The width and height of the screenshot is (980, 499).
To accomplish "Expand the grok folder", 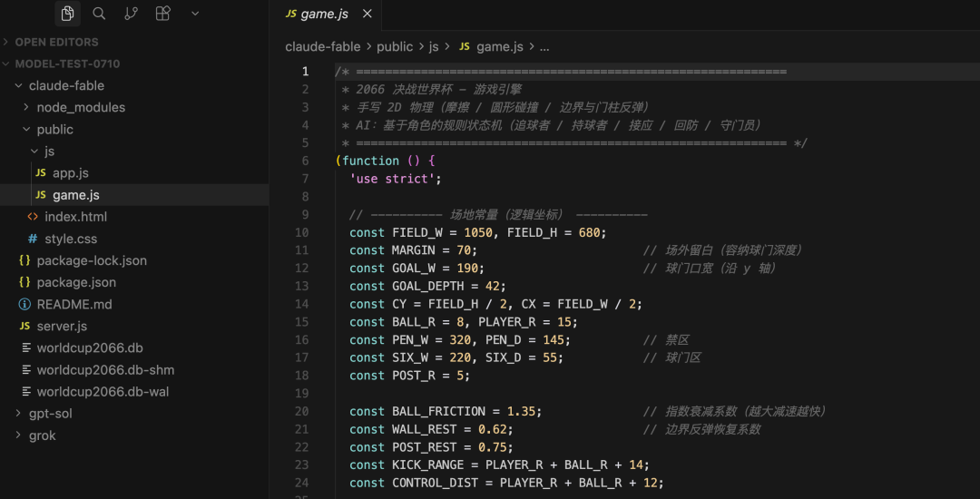I will (134, 435).
